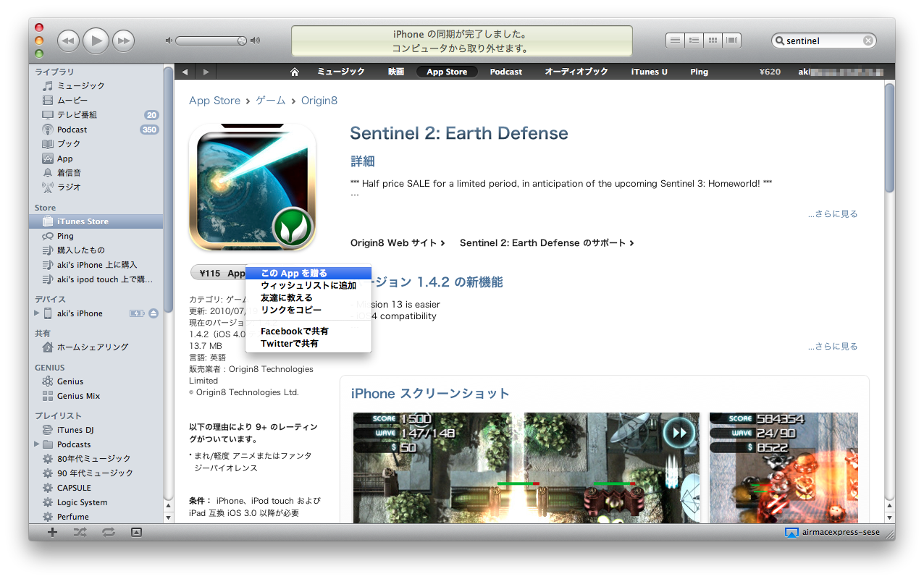The image size is (924, 579).
Task: Start playback with the Play button
Action: point(96,41)
